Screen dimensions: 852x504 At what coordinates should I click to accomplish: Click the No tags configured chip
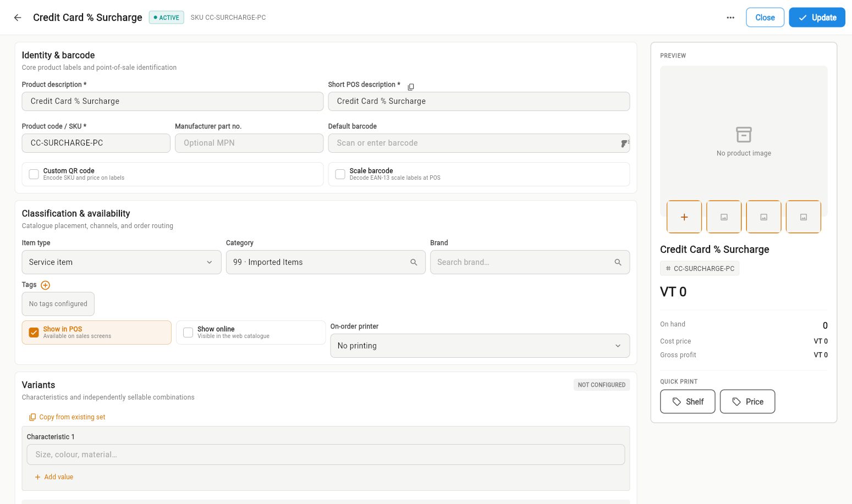tap(58, 304)
